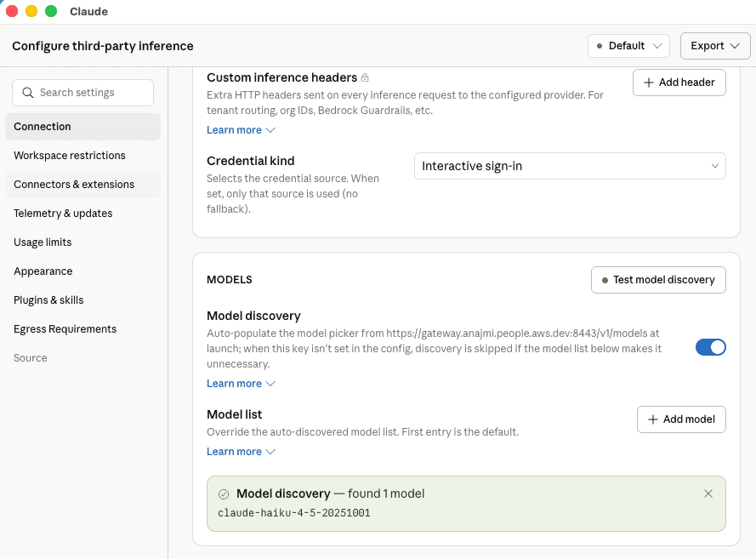This screenshot has width=756, height=559.
Task: Click the Credential kind label
Action: (x=251, y=161)
